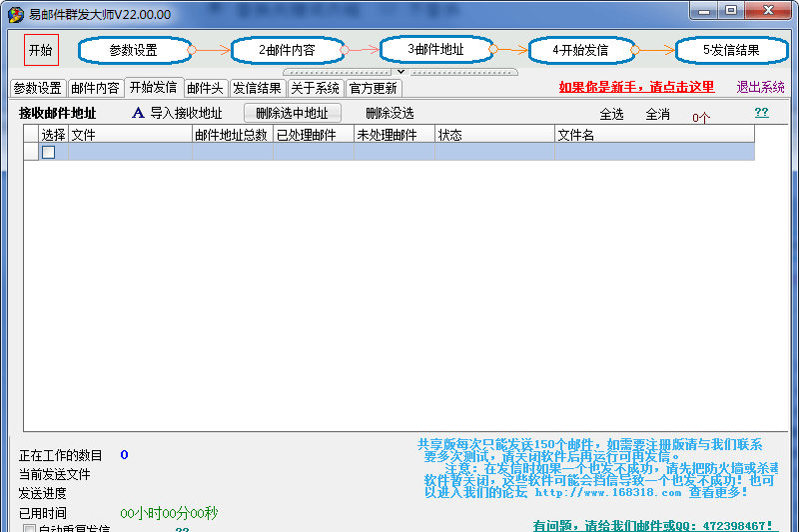Open the 发信结果 tab
The height and width of the screenshot is (532, 799).
pyautogui.click(x=258, y=88)
